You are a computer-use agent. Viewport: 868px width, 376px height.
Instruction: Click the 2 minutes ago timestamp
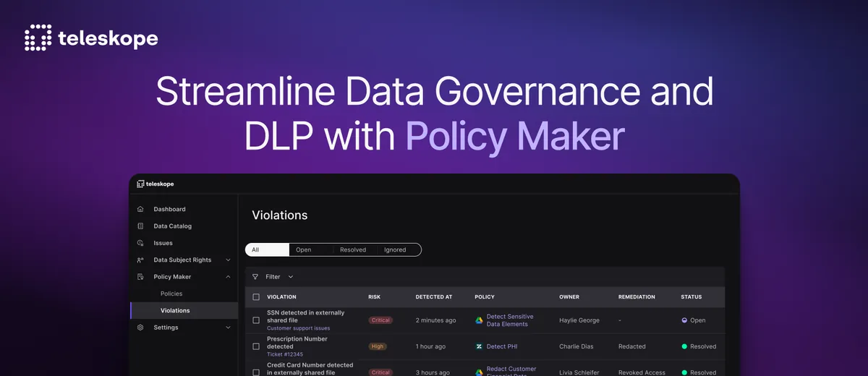(435, 320)
